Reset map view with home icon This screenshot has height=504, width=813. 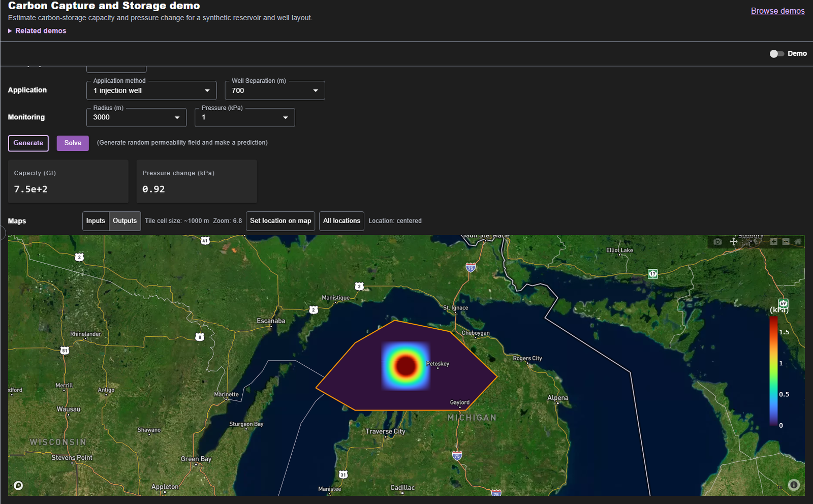point(798,241)
